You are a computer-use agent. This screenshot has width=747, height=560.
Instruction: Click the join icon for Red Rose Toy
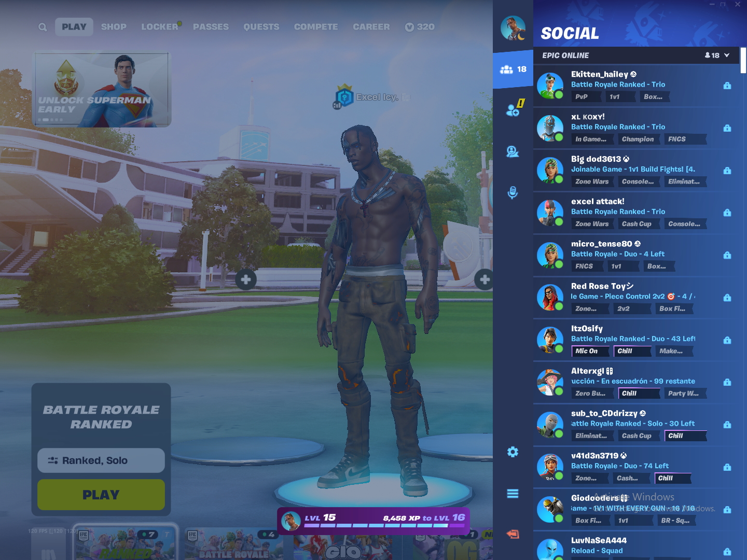tap(727, 298)
